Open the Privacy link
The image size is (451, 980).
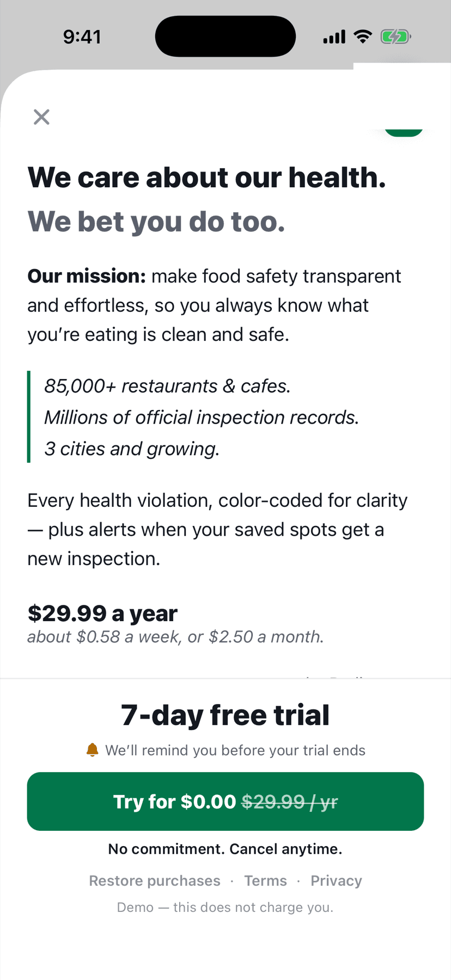[336, 880]
